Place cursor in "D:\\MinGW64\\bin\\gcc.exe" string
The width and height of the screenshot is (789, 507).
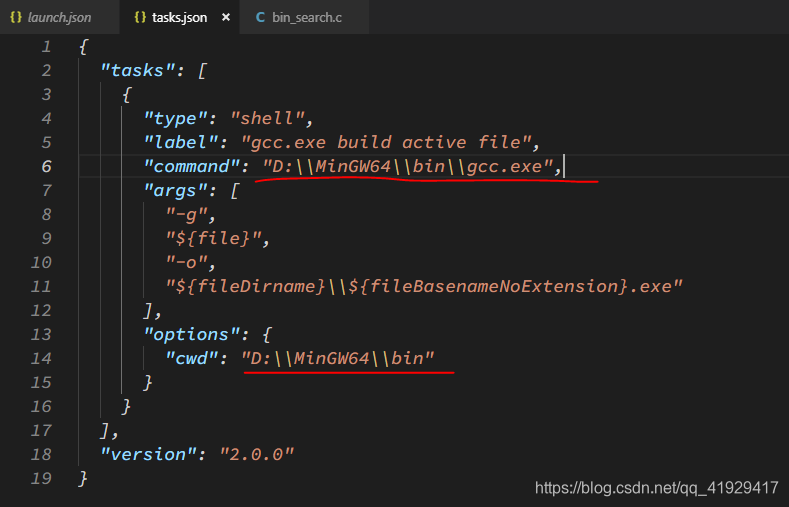[x=408, y=166]
